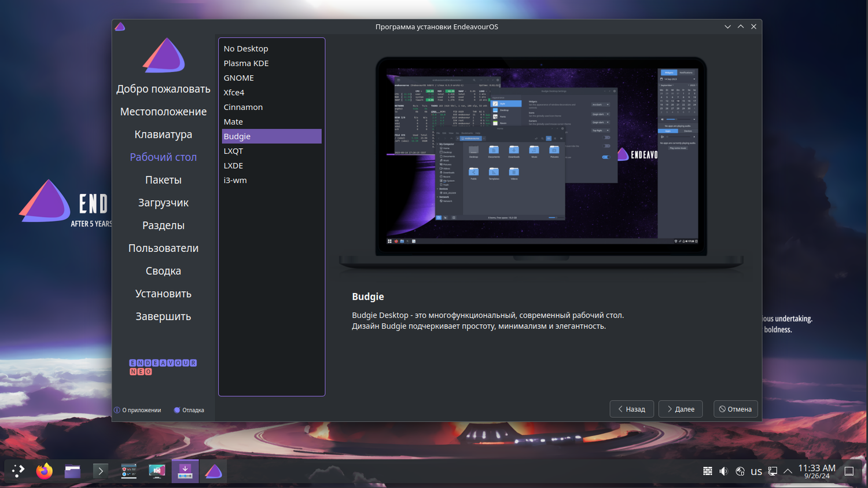Maximize the EndeavourOS installer window
The width and height of the screenshot is (868, 488).
pos(741,27)
